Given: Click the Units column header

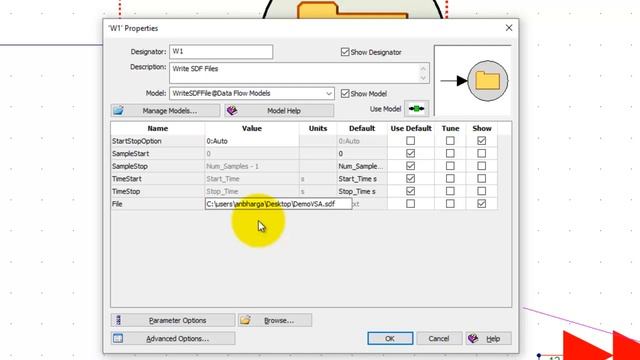Looking at the screenshot, I should pyautogui.click(x=318, y=128).
